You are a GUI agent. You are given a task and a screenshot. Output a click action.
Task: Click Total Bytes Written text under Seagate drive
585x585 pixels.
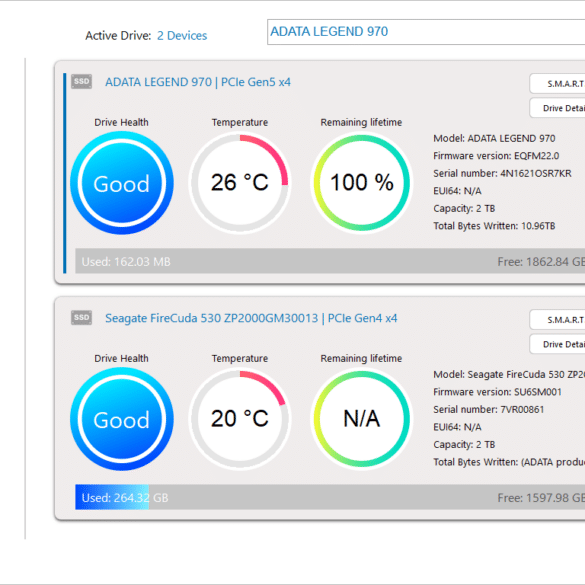pyautogui.click(x=509, y=462)
